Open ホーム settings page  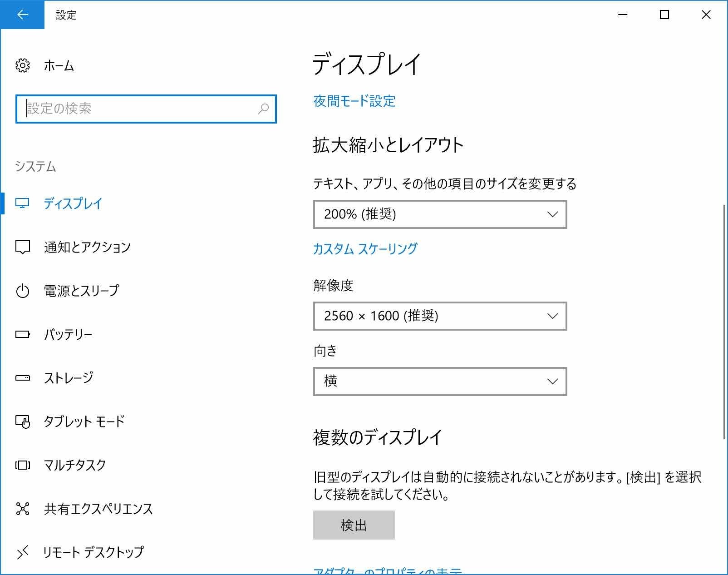pos(59,66)
